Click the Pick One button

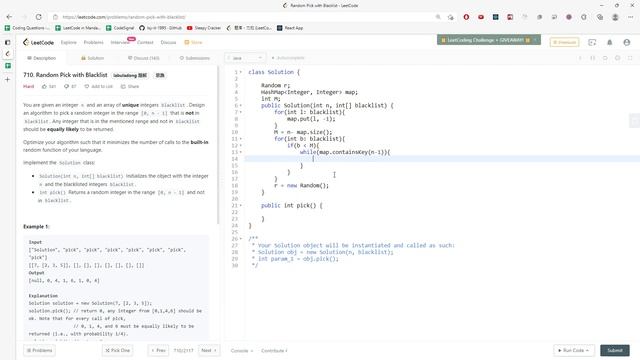click(x=118, y=350)
